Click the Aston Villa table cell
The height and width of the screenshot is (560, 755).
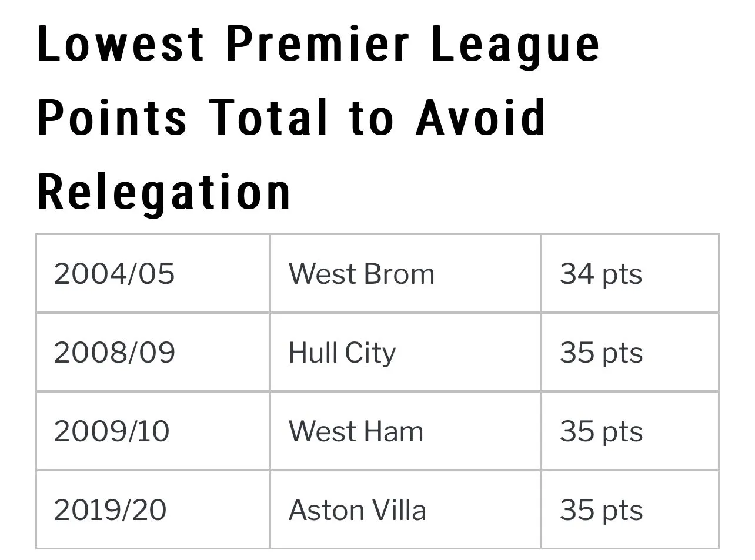pyautogui.click(x=358, y=509)
